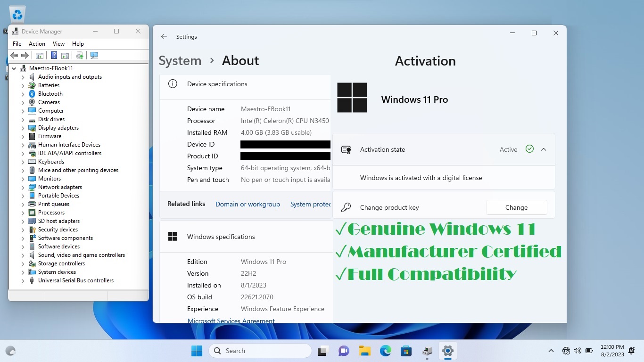
Task: Open Microsoft Store from the taskbar
Action: click(x=406, y=351)
